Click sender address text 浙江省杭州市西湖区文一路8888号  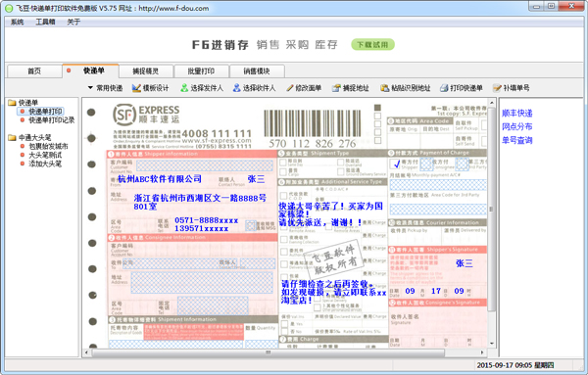point(200,198)
